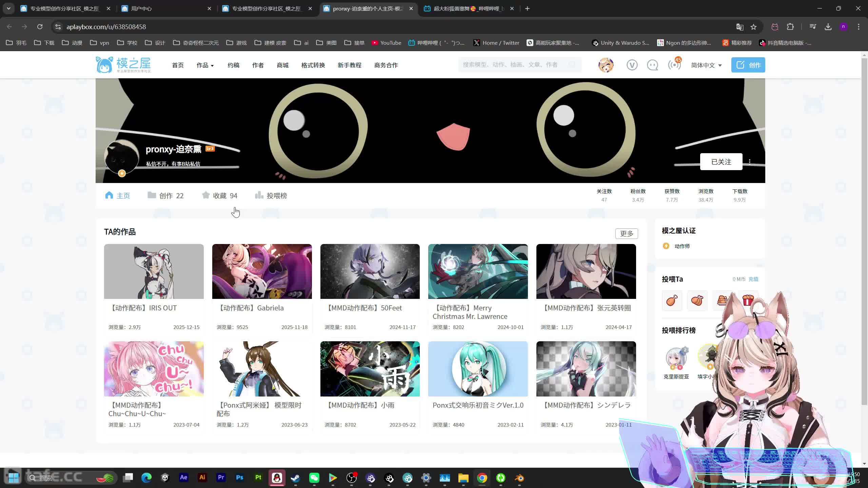Screen dimensions: 868x488
Task: Open YouTube bookmark
Action: coord(386,43)
